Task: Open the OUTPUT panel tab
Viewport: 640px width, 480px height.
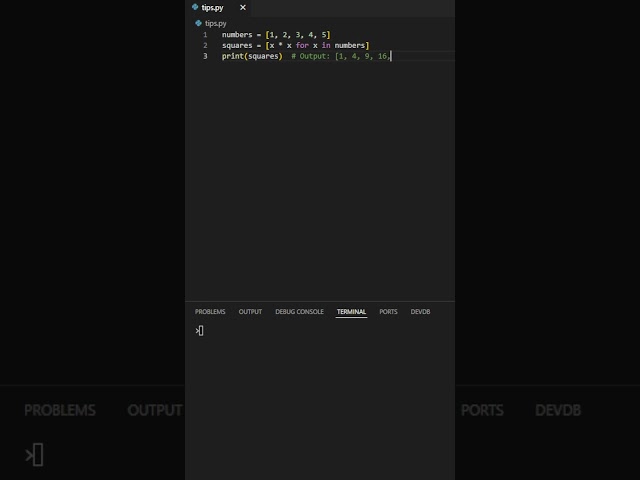Action: (250, 311)
